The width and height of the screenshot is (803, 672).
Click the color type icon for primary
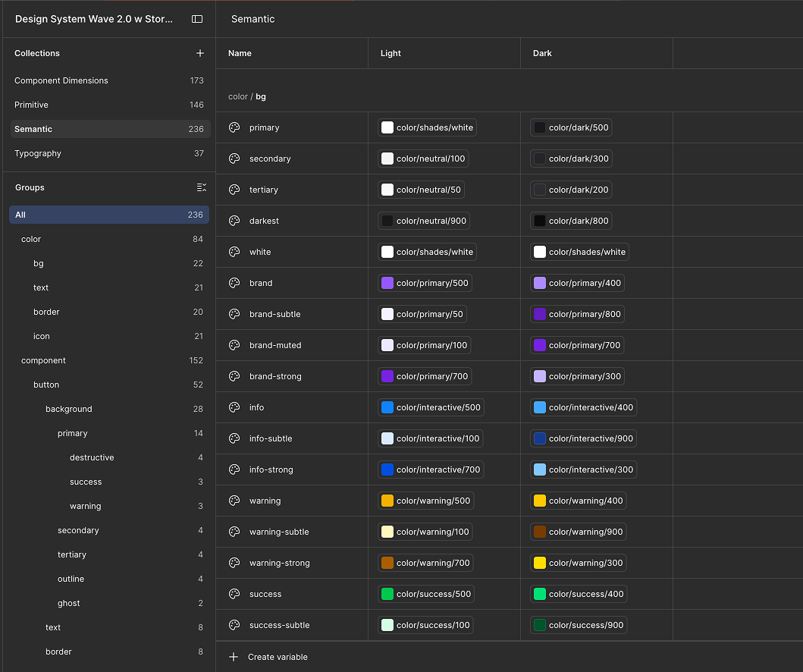click(234, 127)
